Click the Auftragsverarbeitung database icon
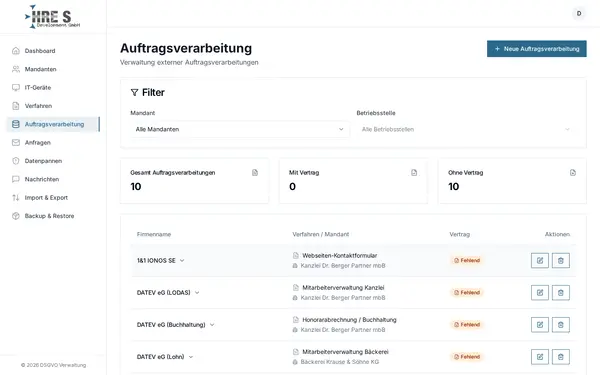The width and height of the screenshot is (600, 375). [16, 124]
